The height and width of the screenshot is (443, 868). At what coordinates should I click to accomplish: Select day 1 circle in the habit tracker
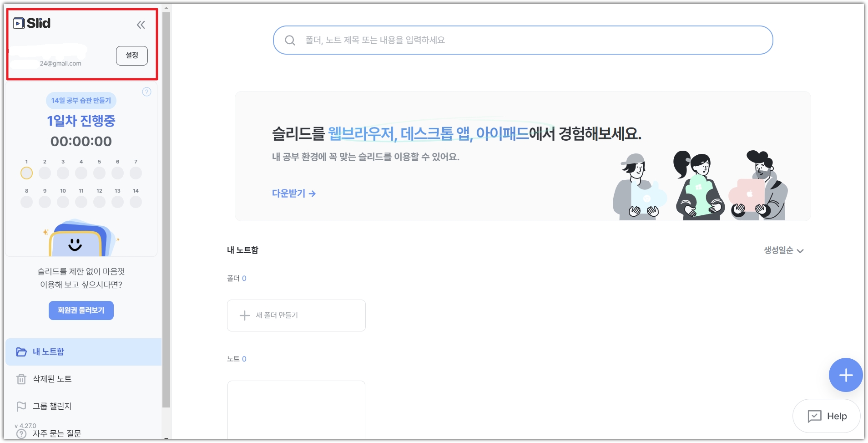[26, 173]
